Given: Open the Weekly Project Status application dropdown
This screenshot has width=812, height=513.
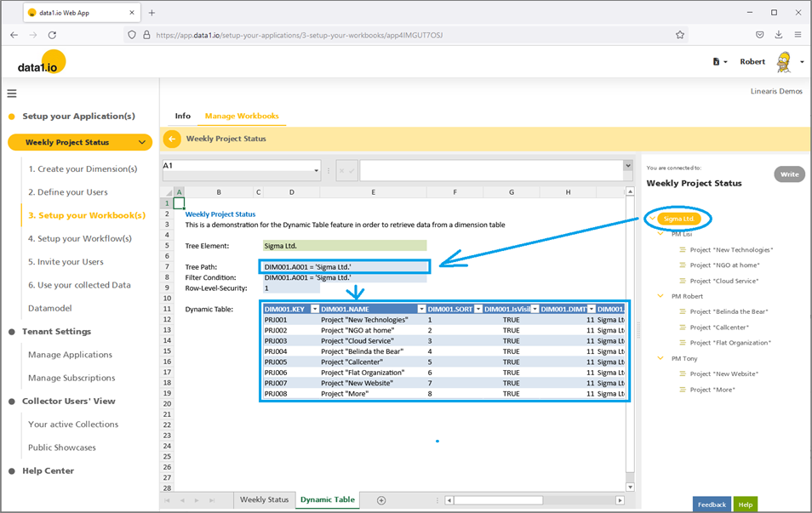Looking at the screenshot, I should (x=80, y=142).
